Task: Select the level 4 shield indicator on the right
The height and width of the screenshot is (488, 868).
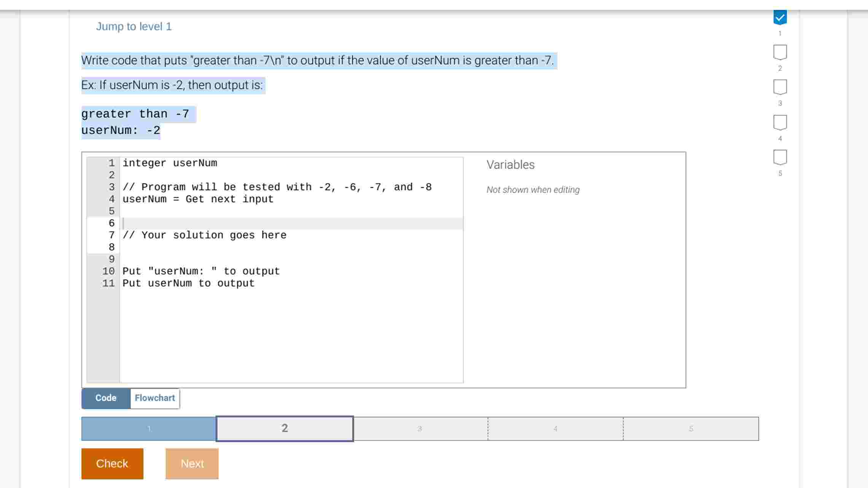Action: pos(780,122)
